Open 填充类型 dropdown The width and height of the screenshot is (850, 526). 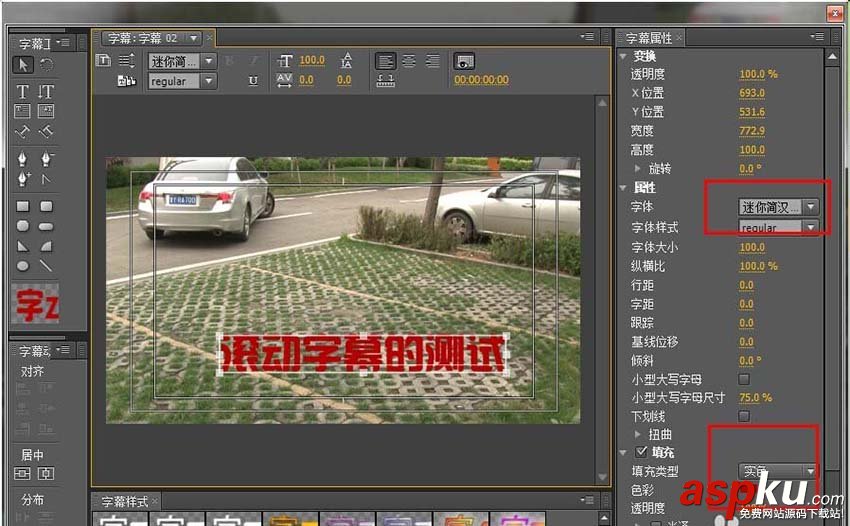click(x=778, y=471)
